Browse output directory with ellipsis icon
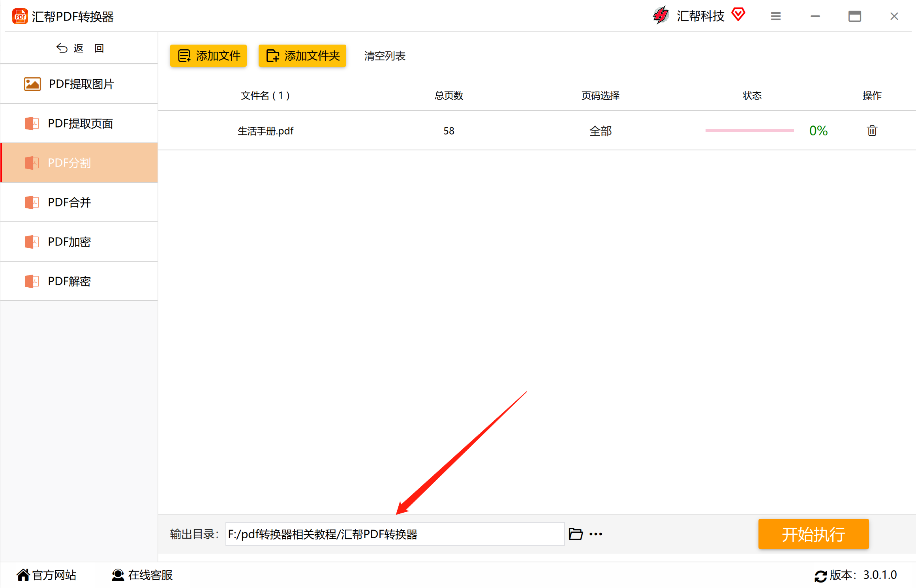916x588 pixels. coord(596,534)
